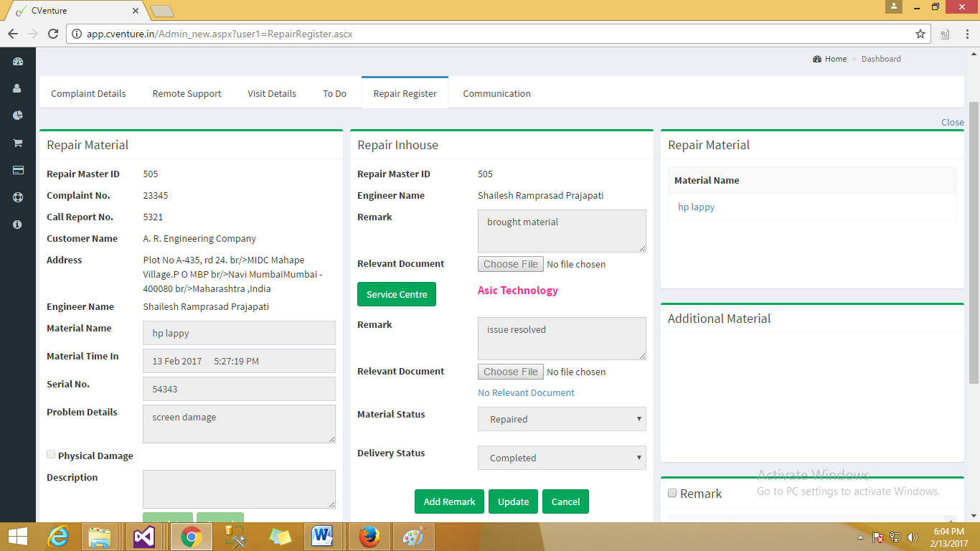This screenshot has width=980, height=551.
Task: Open the Windows Start button
Action: pos(18,537)
